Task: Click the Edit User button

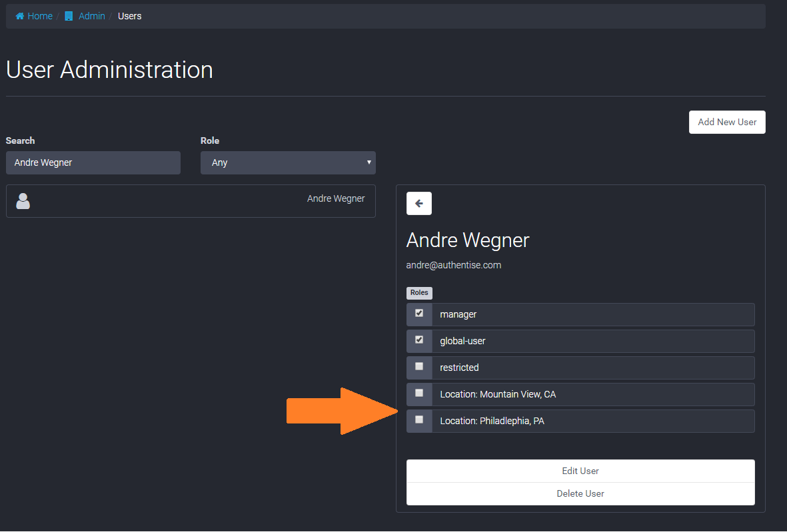Action: pyautogui.click(x=580, y=471)
